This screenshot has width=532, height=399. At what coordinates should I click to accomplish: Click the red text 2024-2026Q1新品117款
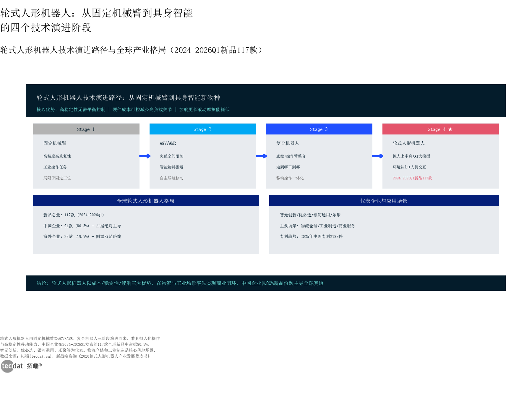point(412,178)
